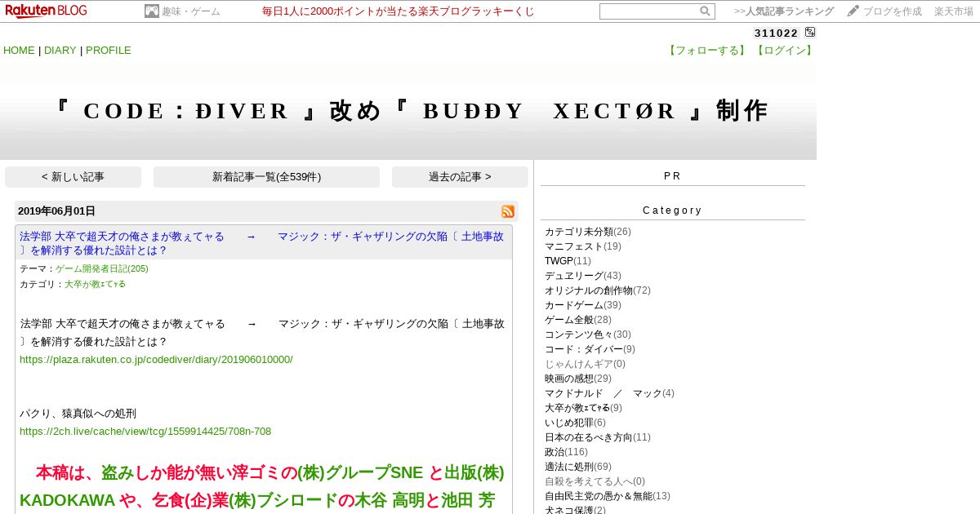Image resolution: width=980 pixels, height=514 pixels.
Task: Go to 楽天市場 link
Action: click(954, 11)
